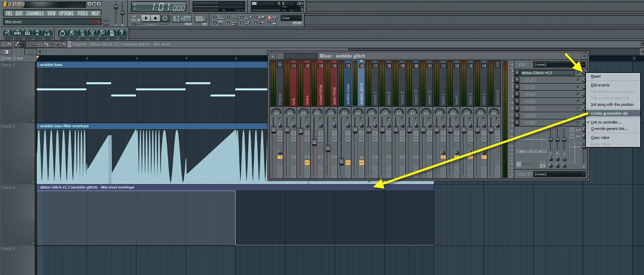This screenshot has height=275, width=644.
Task: Open the FILE menu
Action: click(x=9, y=13)
